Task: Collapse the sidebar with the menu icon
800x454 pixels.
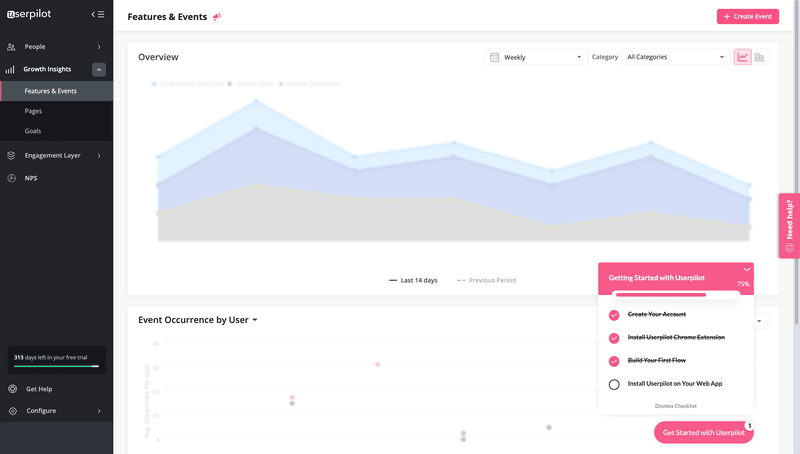Action: tap(98, 14)
